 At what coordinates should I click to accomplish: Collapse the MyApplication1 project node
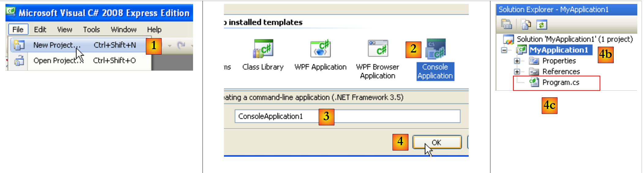504,50
